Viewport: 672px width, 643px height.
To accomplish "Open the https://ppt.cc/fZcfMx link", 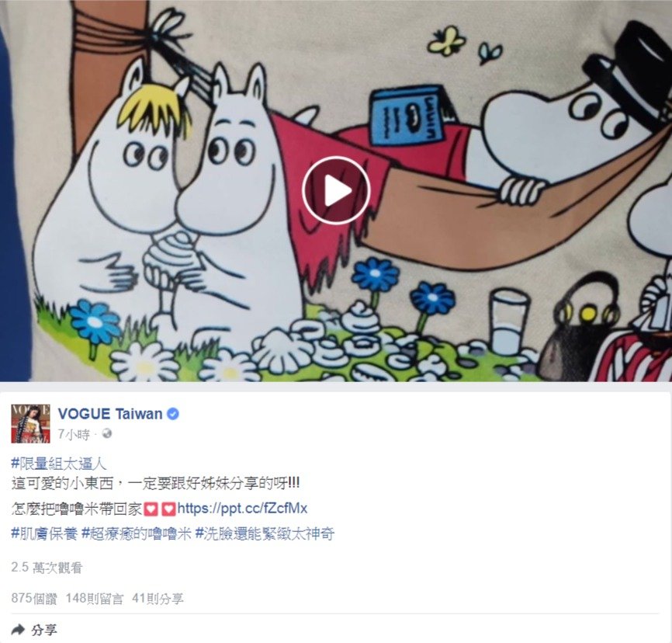I will point(242,509).
